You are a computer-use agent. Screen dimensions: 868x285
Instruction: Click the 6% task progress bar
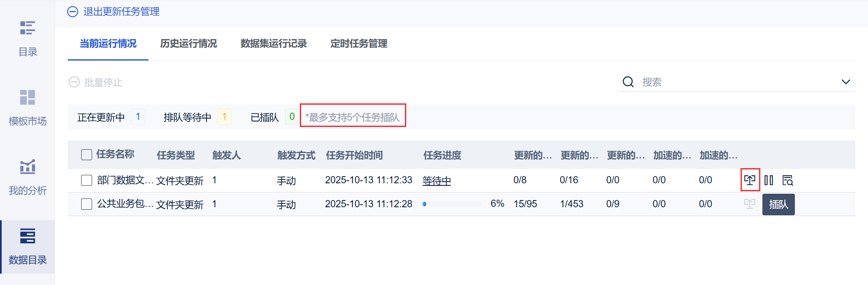pyautogui.click(x=452, y=204)
